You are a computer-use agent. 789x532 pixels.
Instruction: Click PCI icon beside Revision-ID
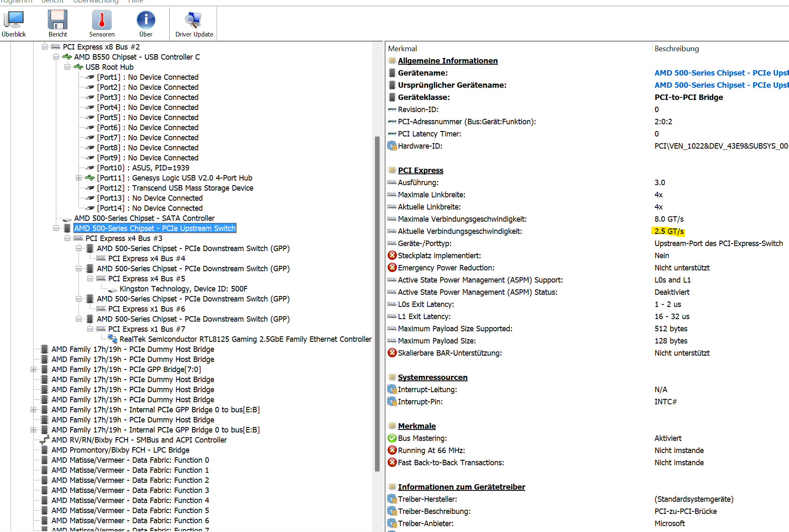tap(392, 109)
